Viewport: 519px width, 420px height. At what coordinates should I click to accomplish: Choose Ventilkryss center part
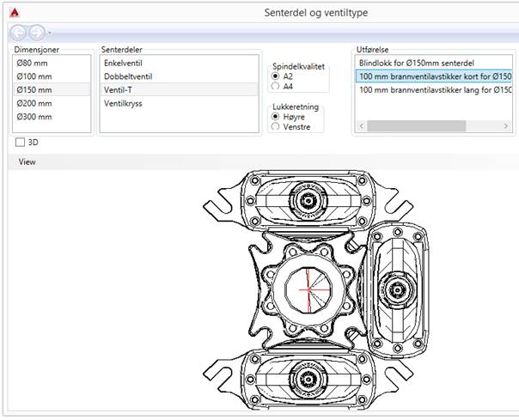[x=179, y=103]
